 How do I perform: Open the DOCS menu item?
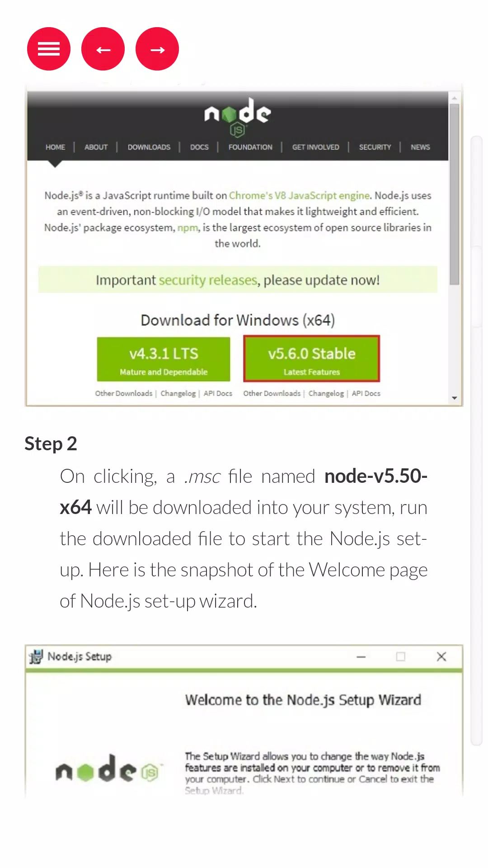(x=199, y=147)
